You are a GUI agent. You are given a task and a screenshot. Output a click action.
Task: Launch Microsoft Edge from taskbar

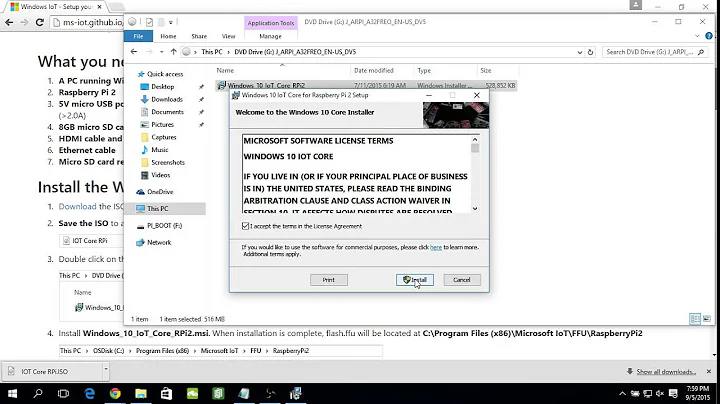[x=90, y=393]
